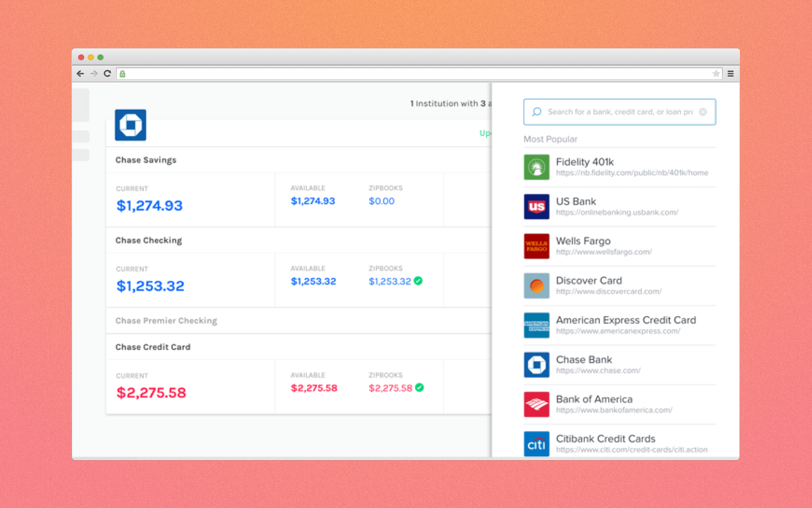Image resolution: width=812 pixels, height=508 pixels.
Task: Choose Fidelity 401k from Most Popular
Action: [x=620, y=167]
